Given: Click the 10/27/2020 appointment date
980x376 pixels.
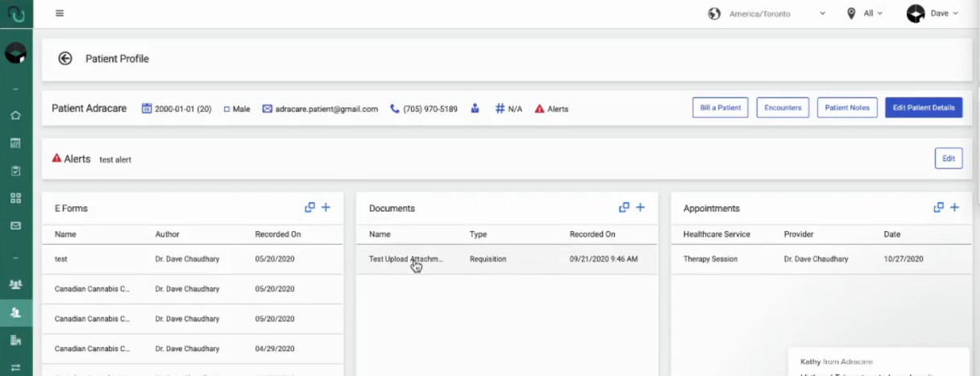Looking at the screenshot, I should (x=903, y=259).
